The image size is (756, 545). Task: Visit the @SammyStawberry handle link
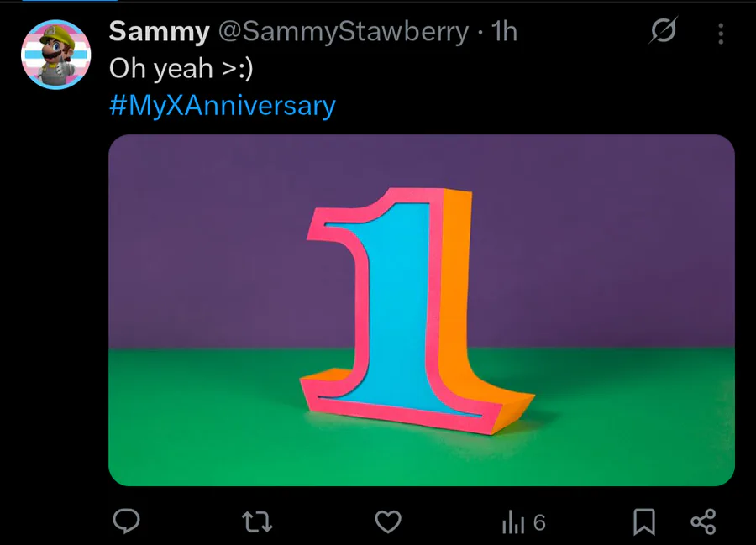343,32
